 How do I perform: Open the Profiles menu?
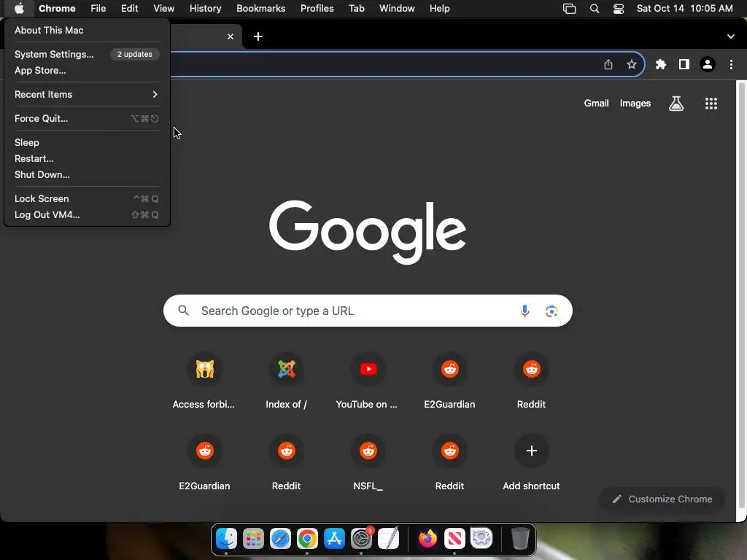pos(317,9)
